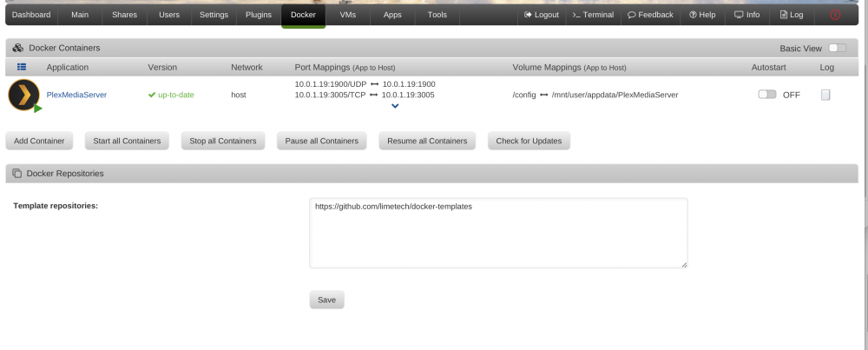
Task: Switch to the VMs tab
Action: (348, 15)
